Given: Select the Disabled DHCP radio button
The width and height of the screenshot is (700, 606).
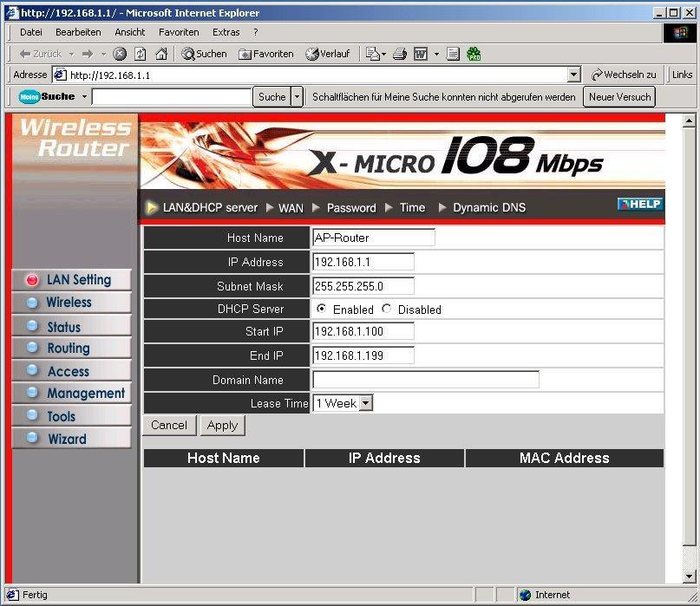Looking at the screenshot, I should [387, 309].
